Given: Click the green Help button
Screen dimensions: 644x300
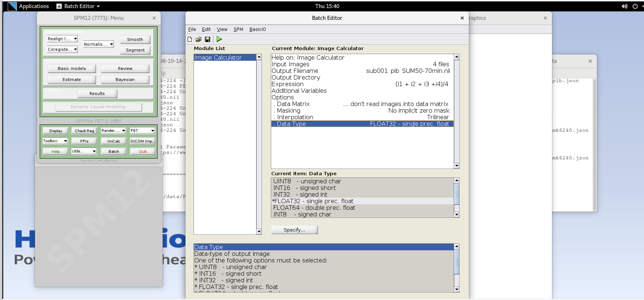Looking at the screenshot, I should [x=56, y=151].
